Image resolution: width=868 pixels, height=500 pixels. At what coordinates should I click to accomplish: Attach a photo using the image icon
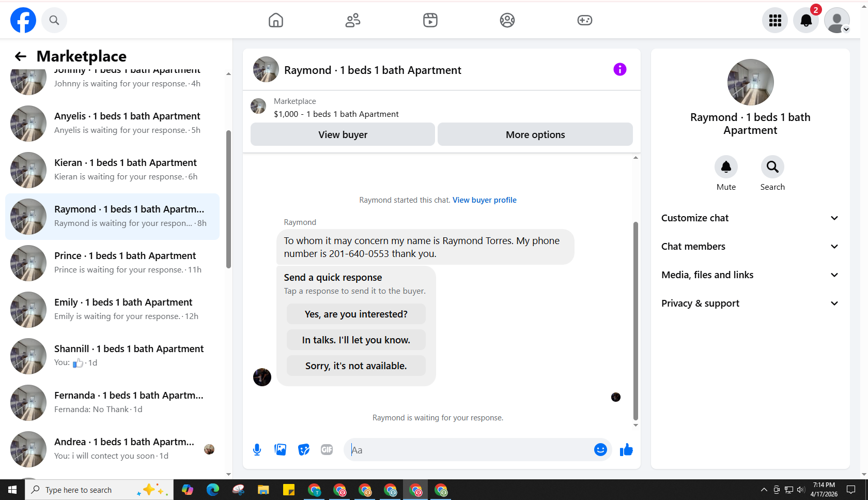click(x=281, y=450)
